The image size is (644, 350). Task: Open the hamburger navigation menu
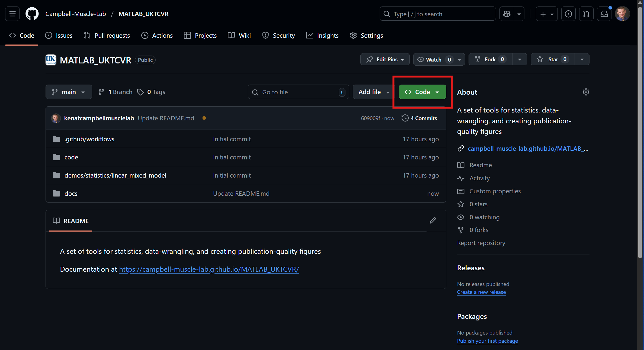coord(12,14)
